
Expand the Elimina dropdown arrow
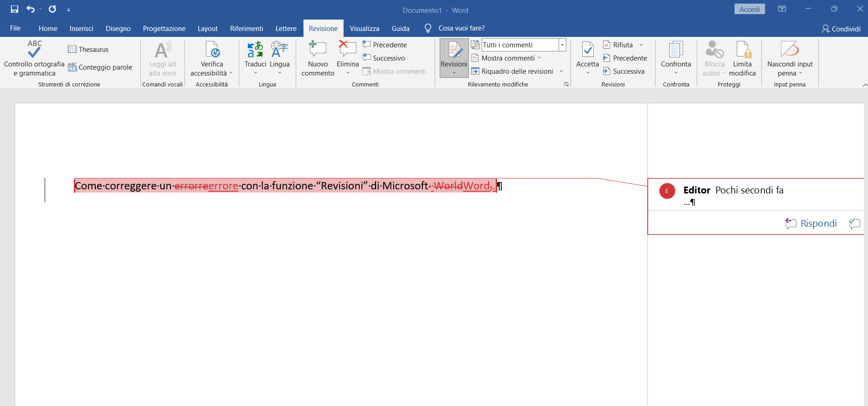point(348,73)
